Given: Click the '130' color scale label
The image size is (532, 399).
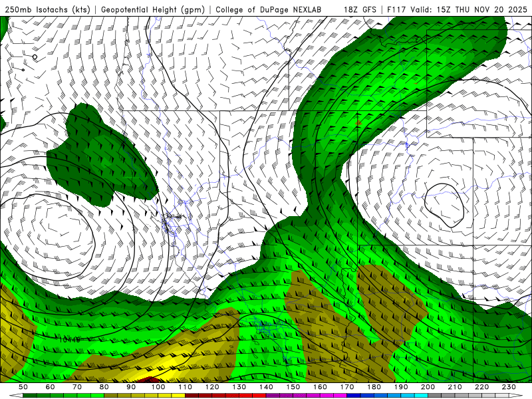Looking at the screenshot, I should pyautogui.click(x=239, y=387).
